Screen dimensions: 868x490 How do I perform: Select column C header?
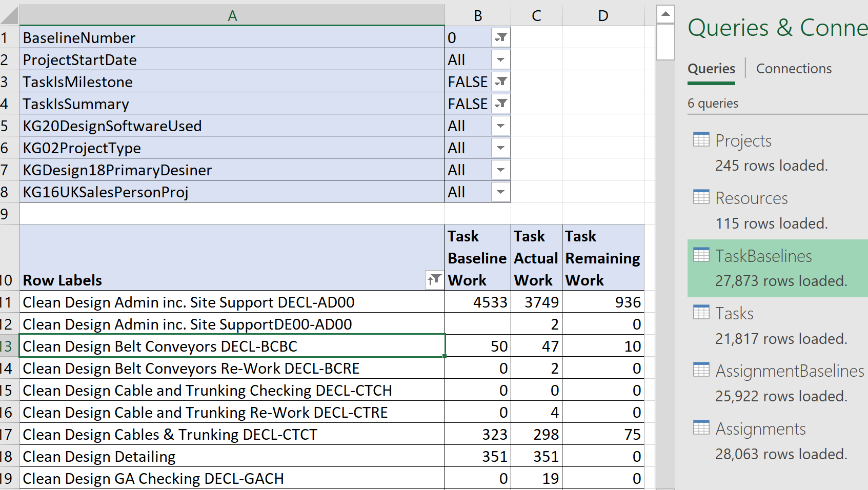pos(536,15)
